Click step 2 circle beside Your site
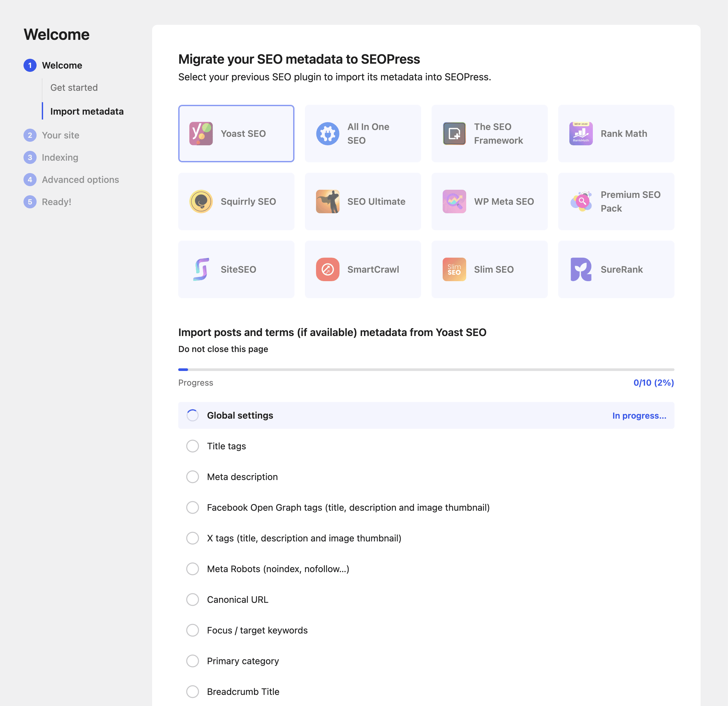Image resolution: width=728 pixels, height=706 pixels. [x=30, y=135]
